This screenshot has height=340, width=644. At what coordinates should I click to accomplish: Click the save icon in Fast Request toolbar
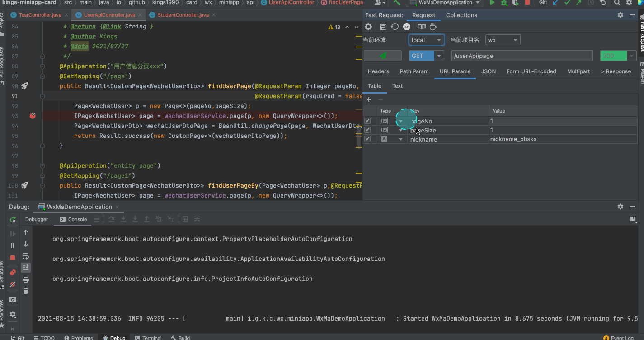pos(383,27)
